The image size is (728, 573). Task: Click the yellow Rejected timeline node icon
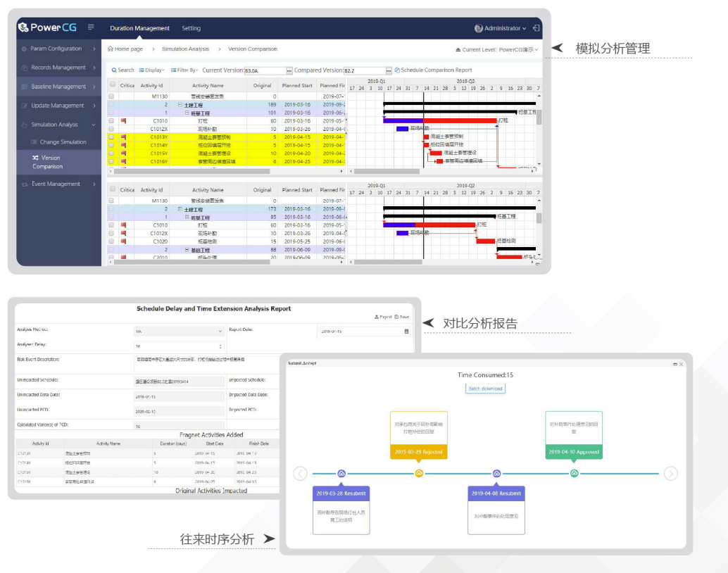click(419, 474)
